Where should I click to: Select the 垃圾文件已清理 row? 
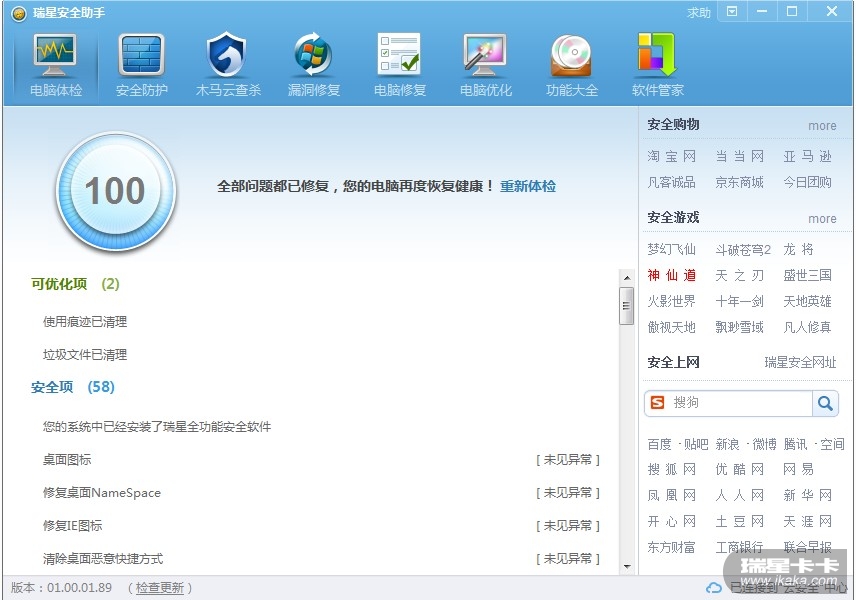pos(85,355)
